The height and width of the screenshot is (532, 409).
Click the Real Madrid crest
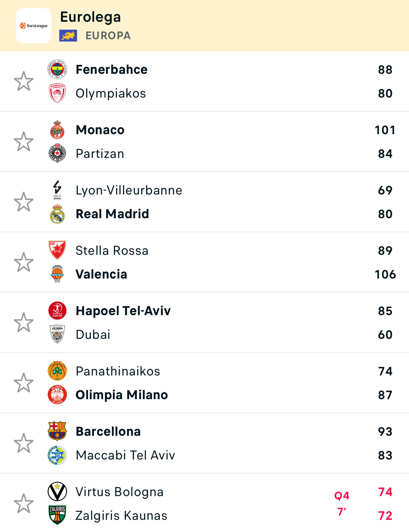tap(57, 214)
